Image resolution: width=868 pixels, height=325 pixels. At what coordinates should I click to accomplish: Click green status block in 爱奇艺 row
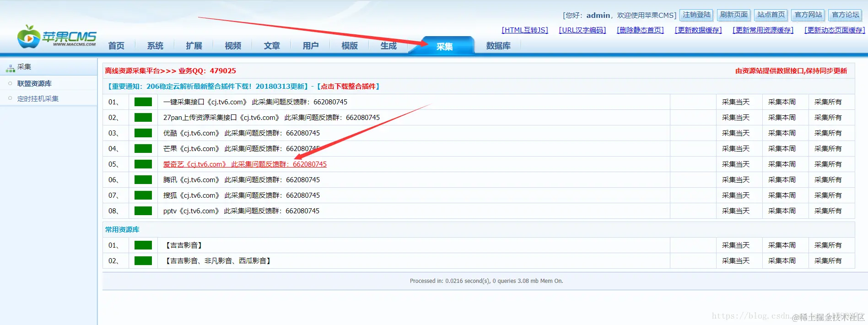143,164
